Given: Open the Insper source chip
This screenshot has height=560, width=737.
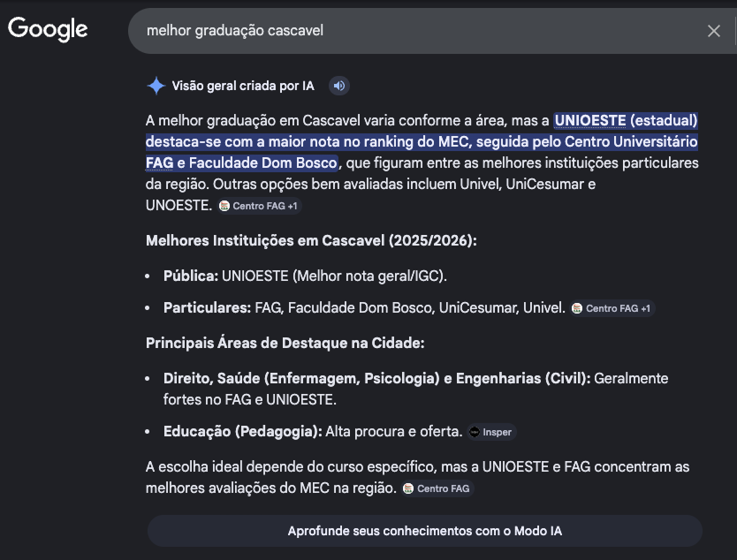Looking at the screenshot, I should click(490, 432).
